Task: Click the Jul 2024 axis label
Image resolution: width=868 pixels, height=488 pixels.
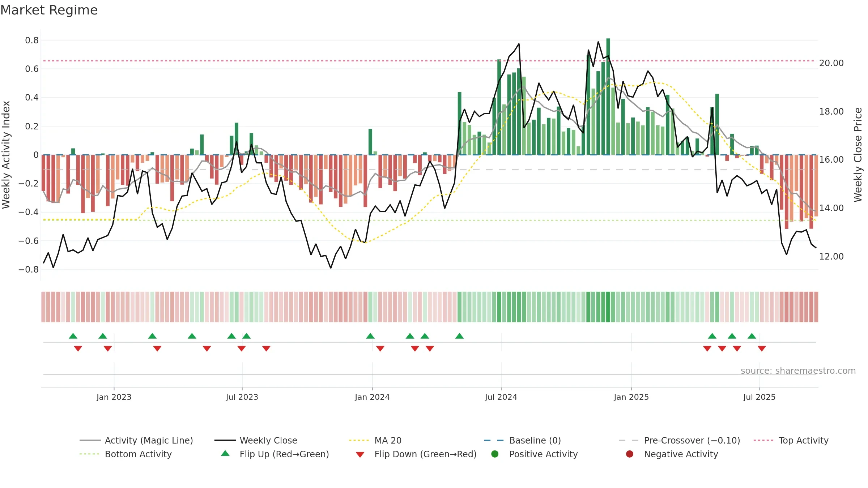Action: 501,397
